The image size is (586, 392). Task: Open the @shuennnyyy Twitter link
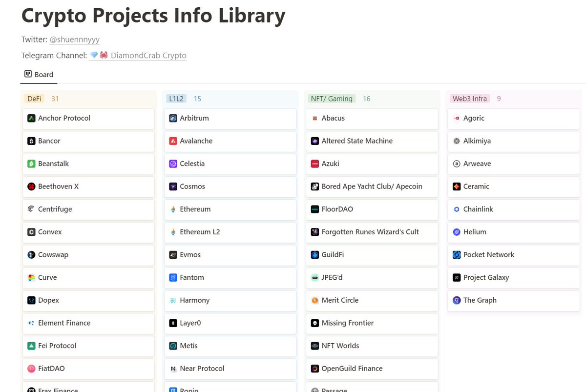75,40
